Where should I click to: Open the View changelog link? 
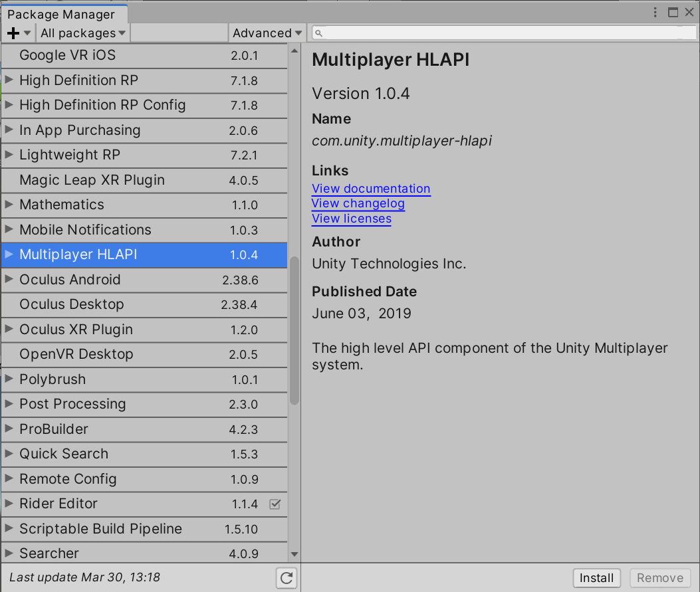(358, 203)
